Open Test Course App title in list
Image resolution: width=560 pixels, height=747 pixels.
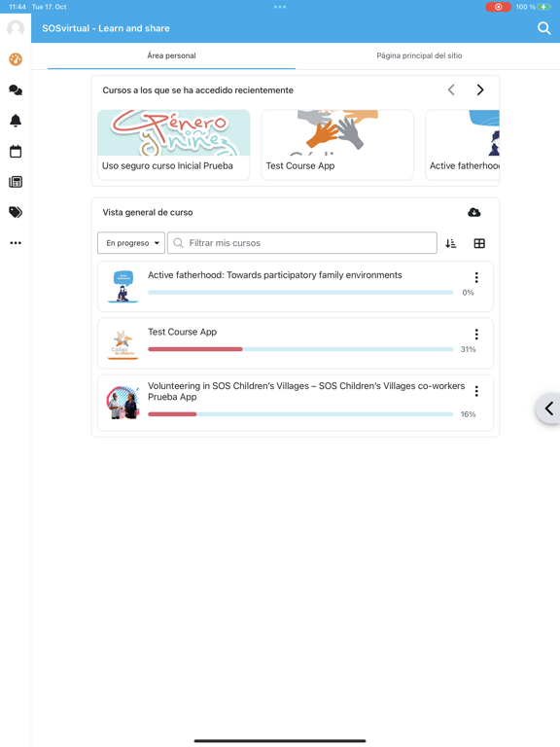182,332
